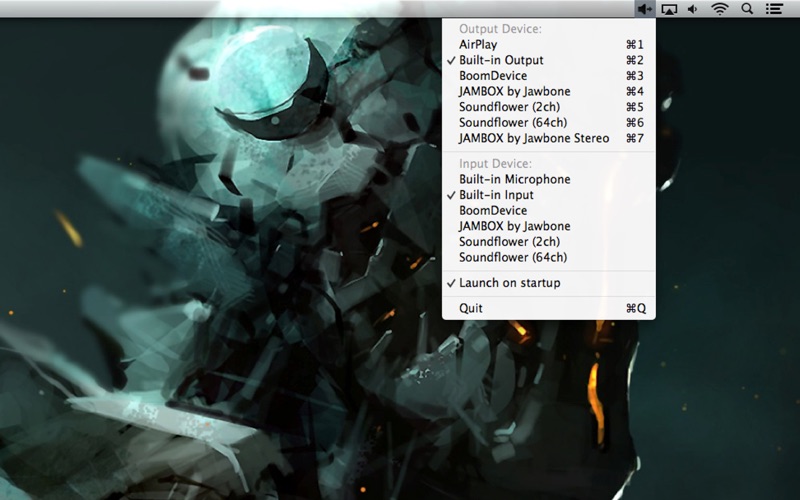Select AirPlay as output device
This screenshot has height=500, width=800.
pyautogui.click(x=548, y=44)
